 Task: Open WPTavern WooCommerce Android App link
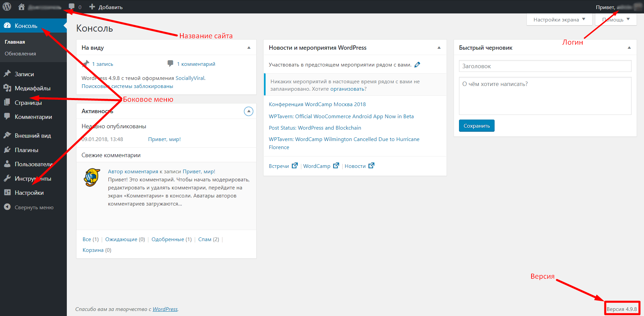coord(341,116)
